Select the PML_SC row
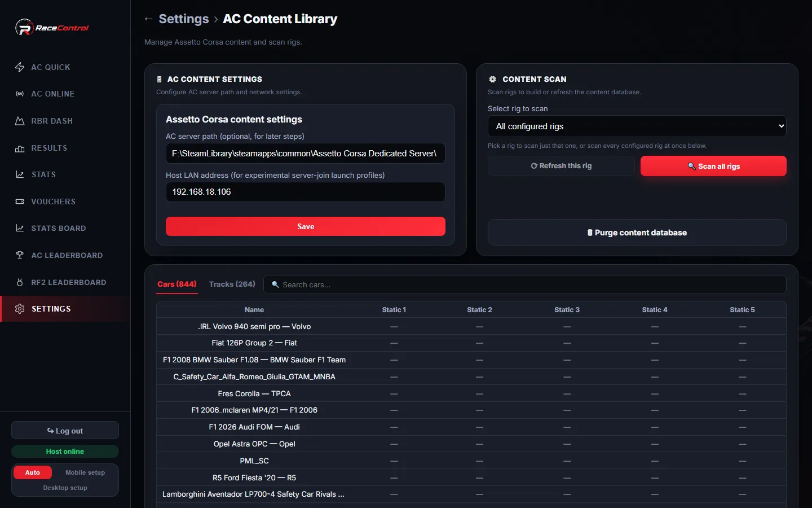Screen dimensions: 812x508 click(471, 461)
